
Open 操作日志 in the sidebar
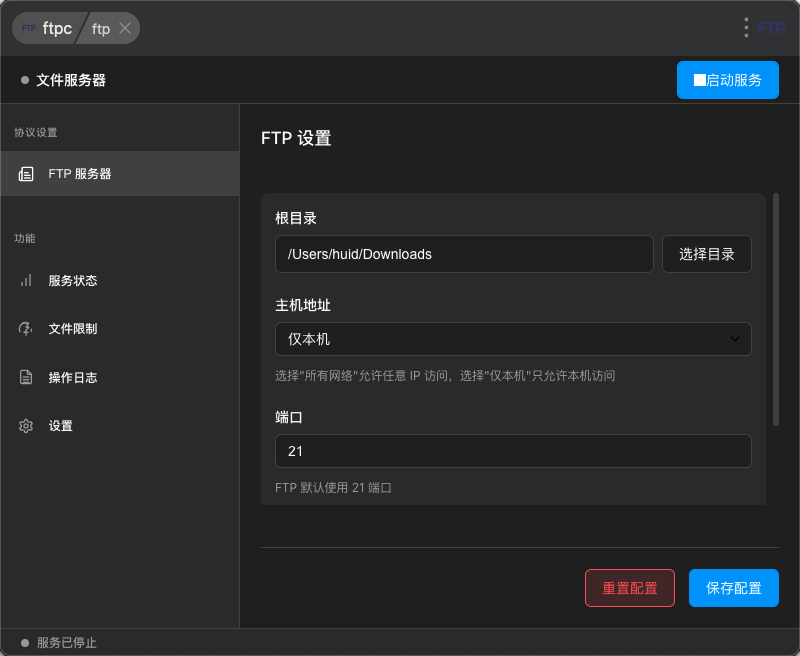tap(120, 377)
